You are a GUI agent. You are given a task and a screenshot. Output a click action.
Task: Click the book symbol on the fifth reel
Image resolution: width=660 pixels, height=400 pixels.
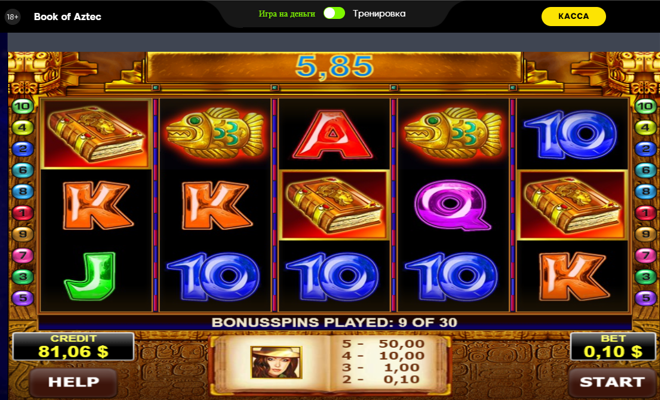click(x=572, y=205)
